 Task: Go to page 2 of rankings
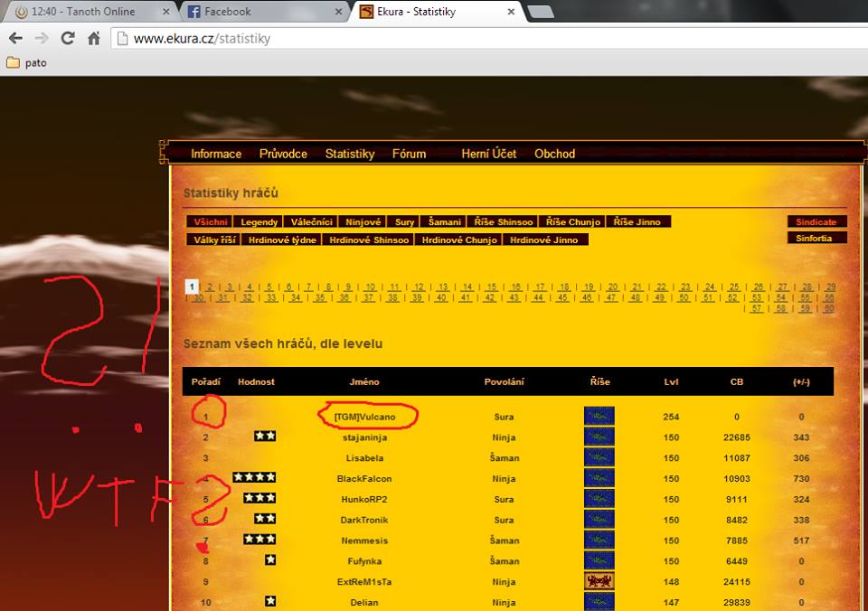click(210, 287)
